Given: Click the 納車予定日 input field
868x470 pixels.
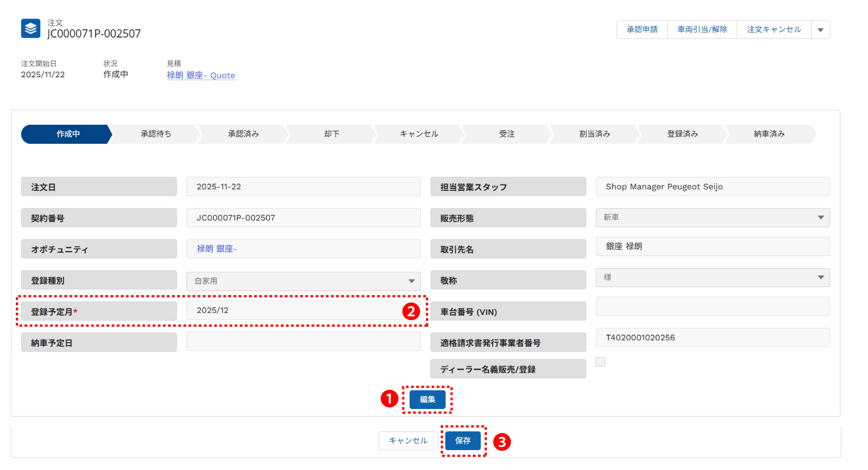Looking at the screenshot, I should pos(303,342).
